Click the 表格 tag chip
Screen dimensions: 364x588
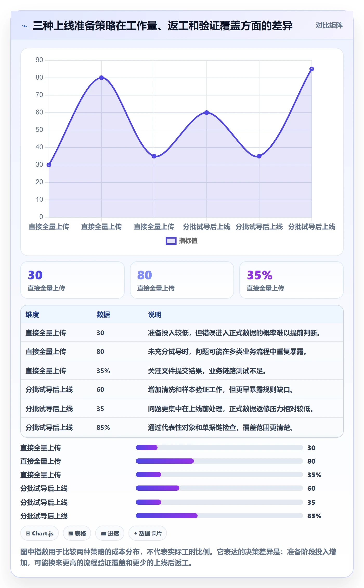[x=77, y=533]
